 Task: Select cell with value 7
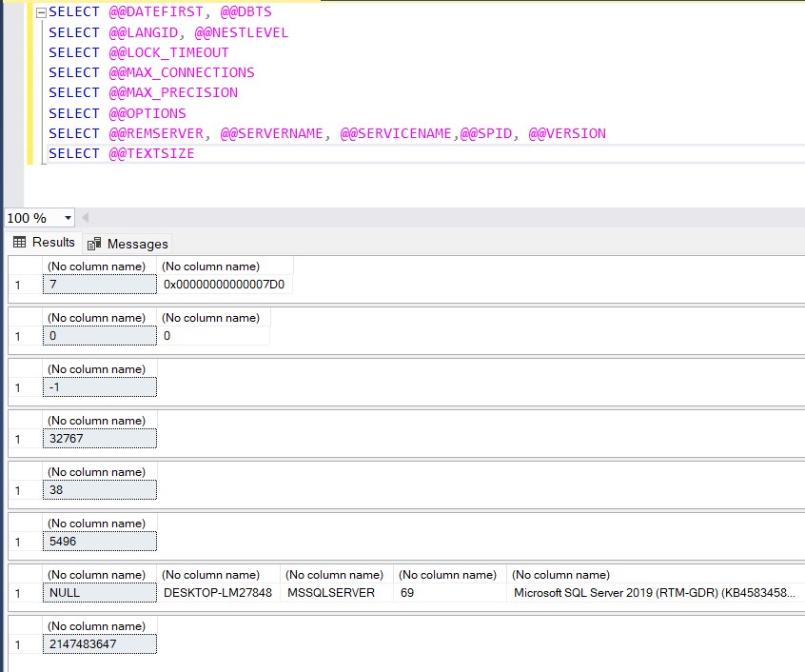point(100,285)
